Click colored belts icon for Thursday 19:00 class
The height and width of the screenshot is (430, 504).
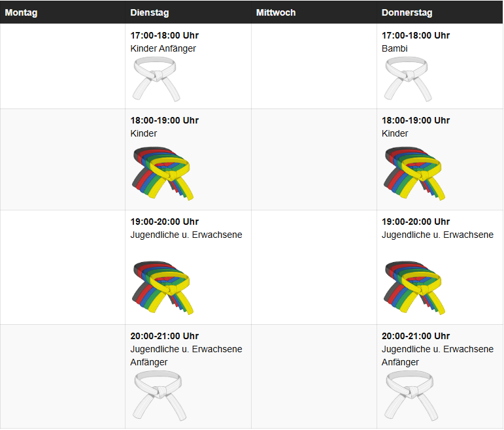coord(414,286)
